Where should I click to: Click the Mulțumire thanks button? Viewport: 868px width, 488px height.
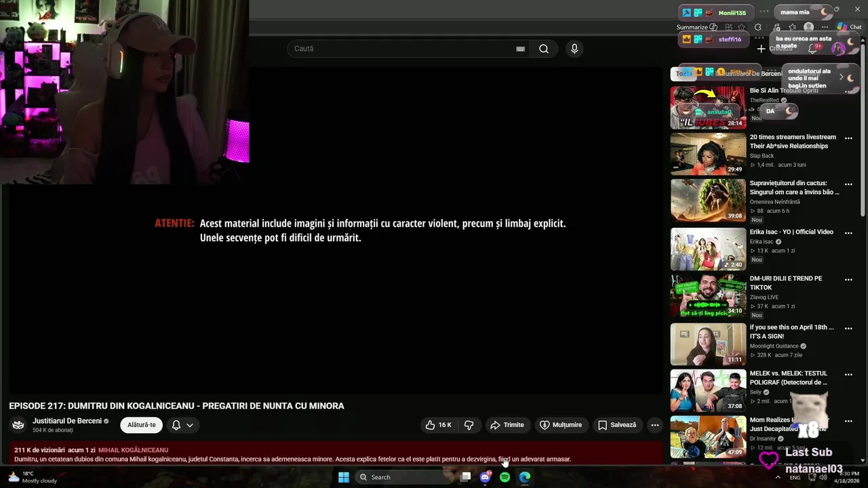tap(561, 425)
